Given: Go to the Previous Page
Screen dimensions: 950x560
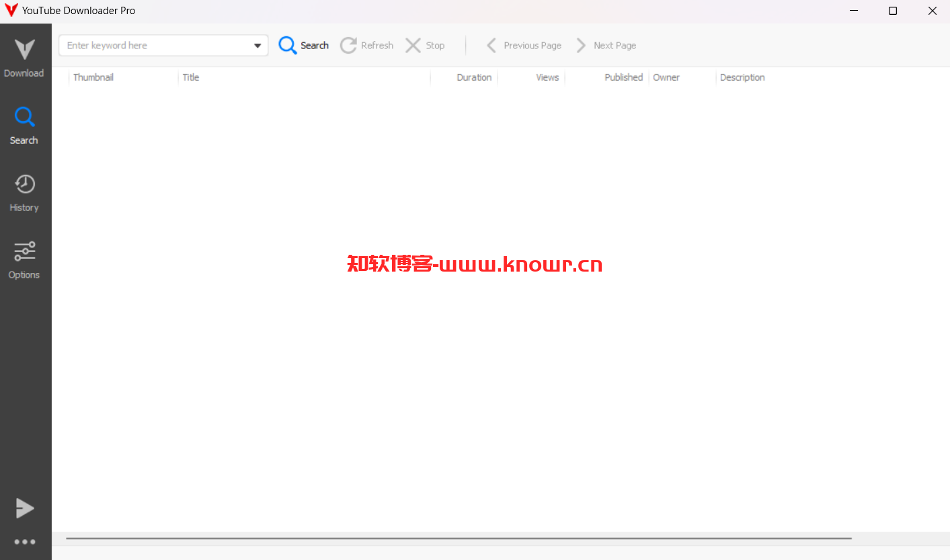Looking at the screenshot, I should [x=524, y=45].
